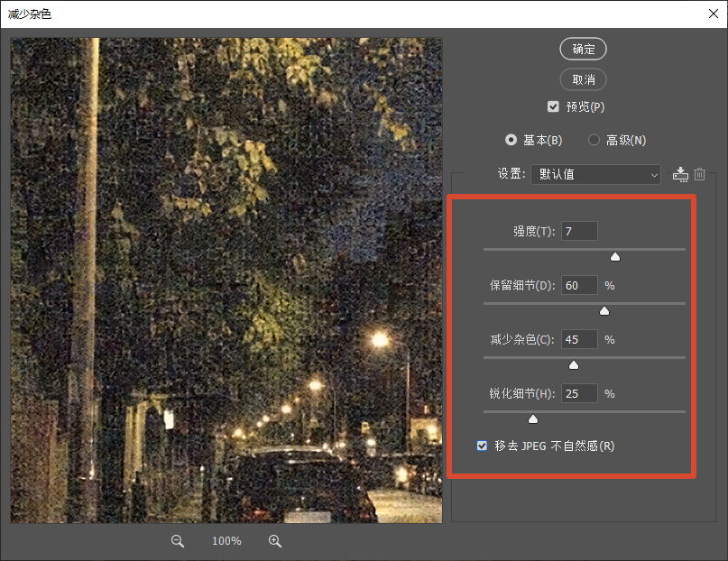Screen dimensions: 728x561
Task: Click the 强度(T) value field
Action: (x=579, y=231)
